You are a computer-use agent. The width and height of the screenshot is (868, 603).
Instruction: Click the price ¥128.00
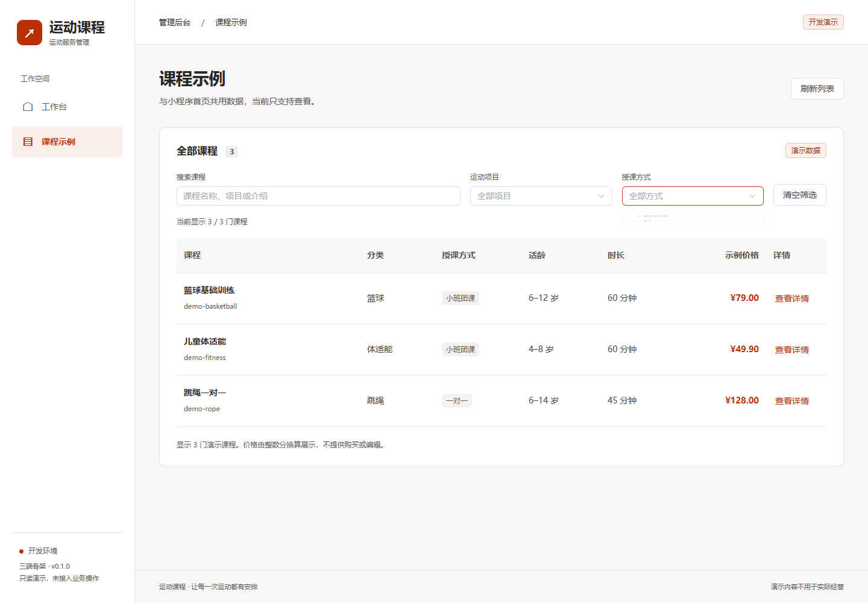(x=742, y=400)
